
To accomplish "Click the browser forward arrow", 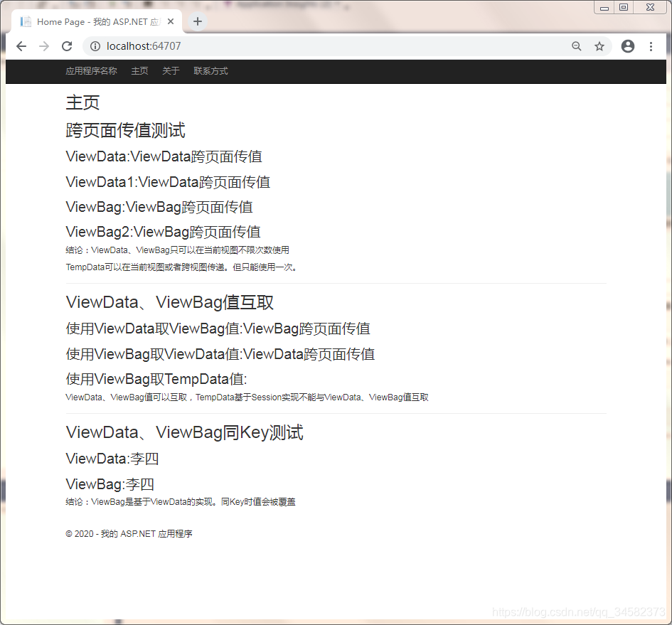I will (43, 46).
